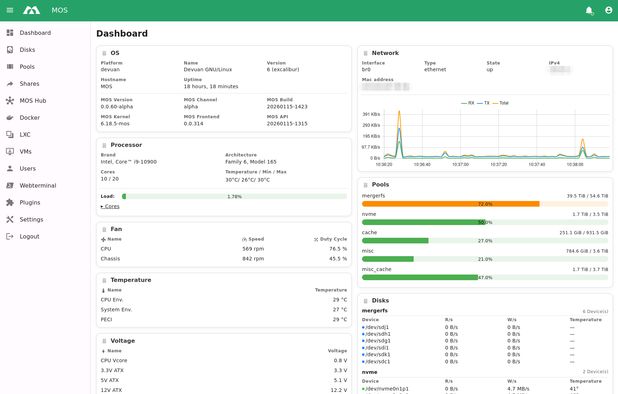Go to the Disks page
The image size is (618, 394).
coord(27,50)
